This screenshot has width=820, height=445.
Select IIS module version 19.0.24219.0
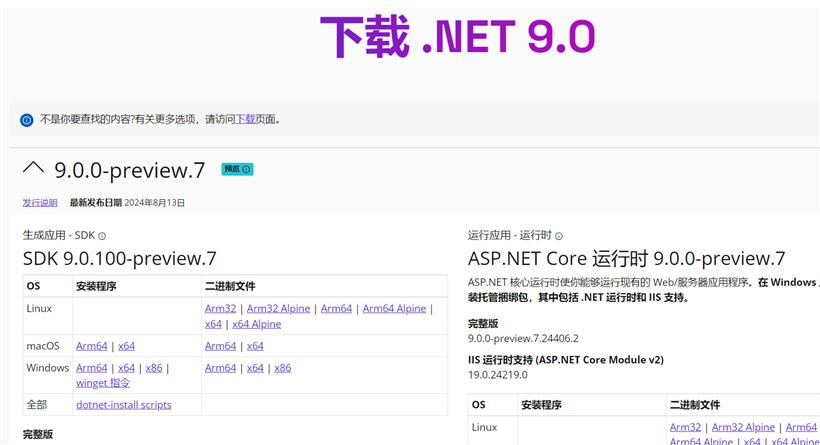tap(498, 375)
